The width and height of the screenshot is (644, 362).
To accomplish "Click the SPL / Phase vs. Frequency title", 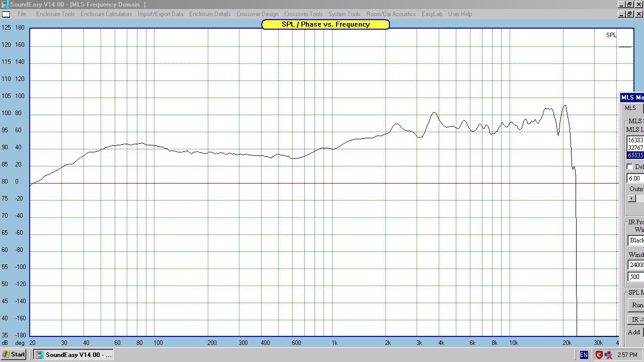I will pyautogui.click(x=326, y=24).
